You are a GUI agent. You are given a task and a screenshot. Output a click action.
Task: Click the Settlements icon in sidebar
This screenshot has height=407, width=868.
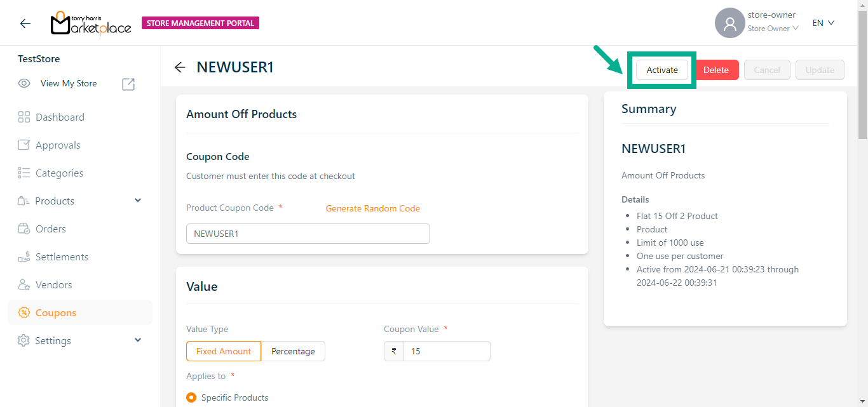24,257
